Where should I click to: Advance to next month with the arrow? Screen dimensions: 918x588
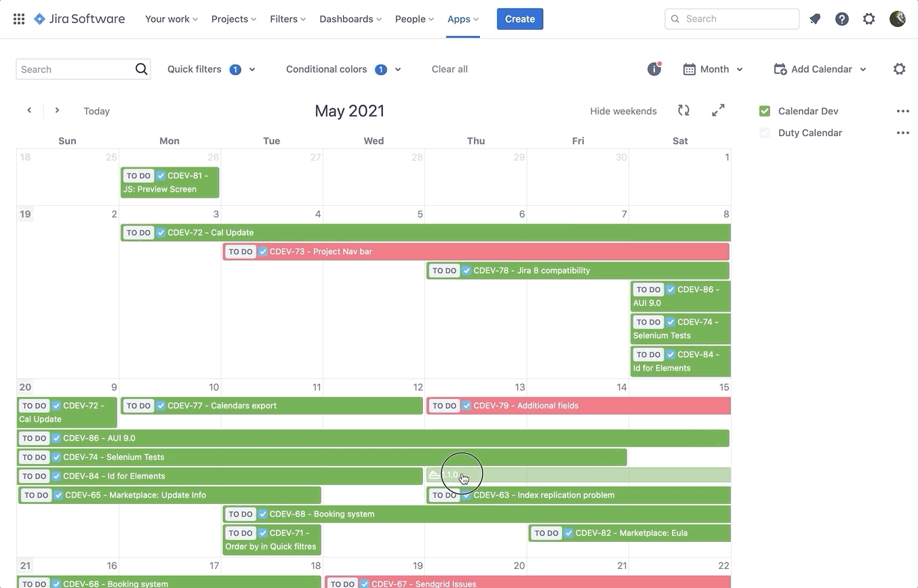pos(57,110)
